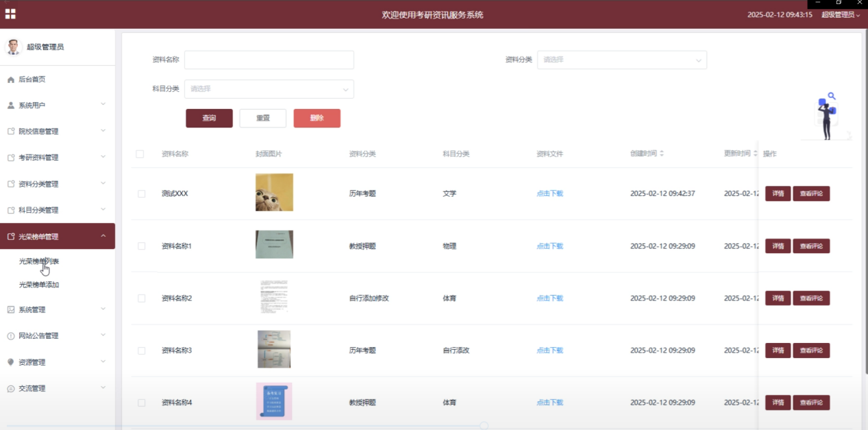Image resolution: width=868 pixels, height=430 pixels.
Task: Open the document cover thumbnail of 资料名称2
Action: pos(274,297)
